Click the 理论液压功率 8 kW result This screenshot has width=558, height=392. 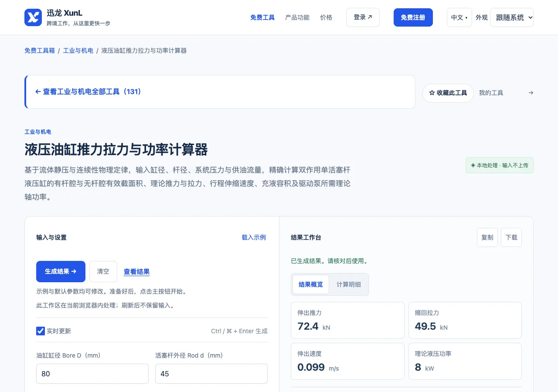pyautogui.click(x=465, y=361)
